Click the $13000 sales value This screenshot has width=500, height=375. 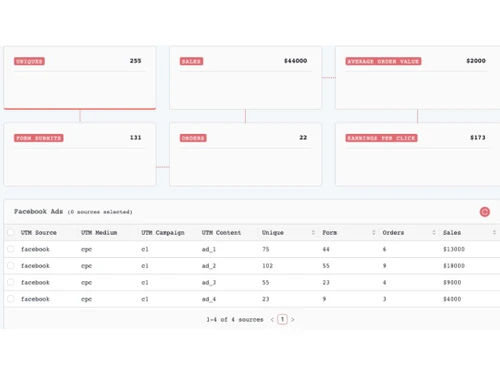(454, 249)
